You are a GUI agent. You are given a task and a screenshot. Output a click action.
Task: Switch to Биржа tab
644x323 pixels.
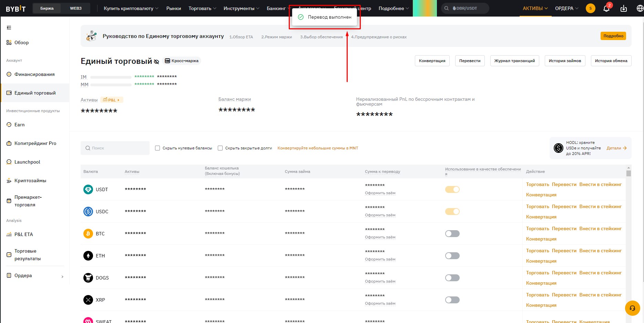[x=47, y=8]
